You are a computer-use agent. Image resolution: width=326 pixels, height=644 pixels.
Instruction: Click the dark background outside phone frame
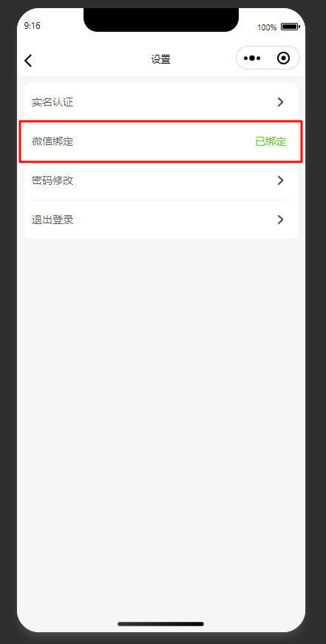pyautogui.click(x=8, y=328)
